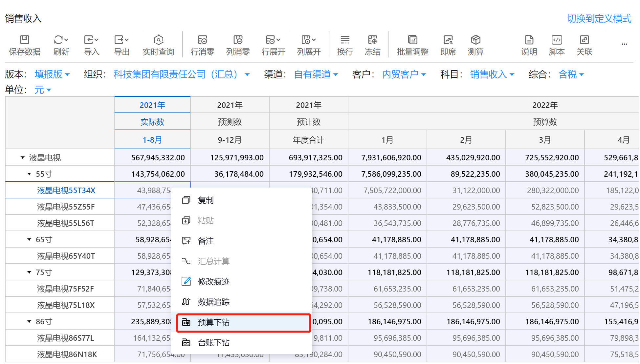Click the Association (关联) link icon

584,40
